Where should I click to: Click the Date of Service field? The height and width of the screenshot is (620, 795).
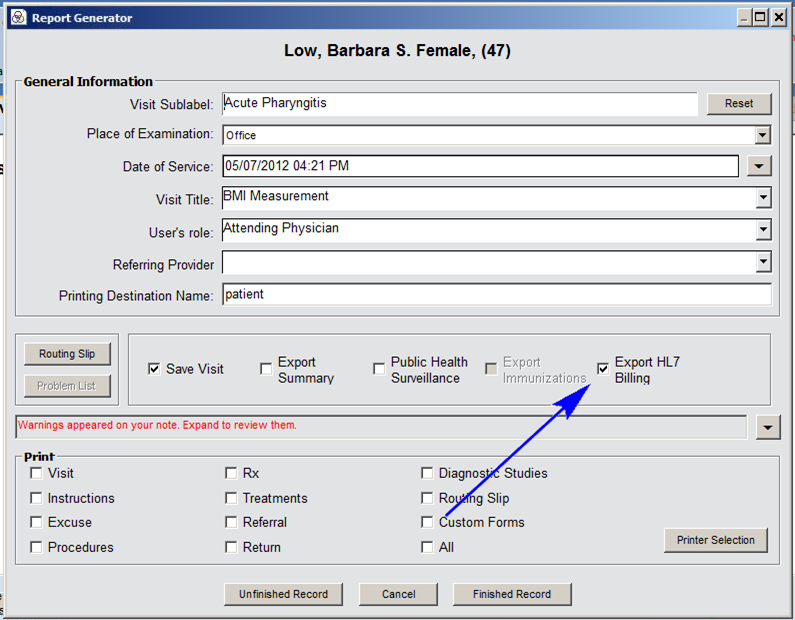point(480,166)
